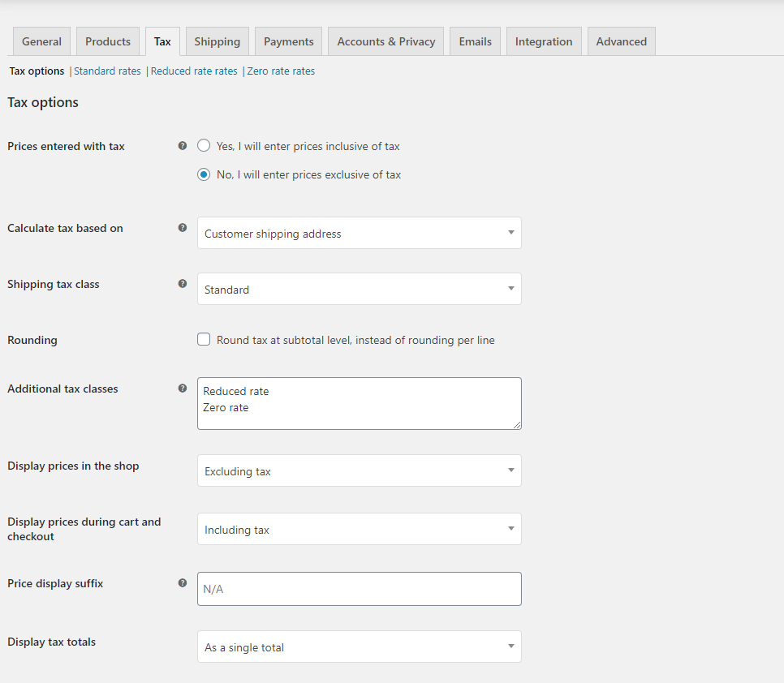
Task: Click help icon for Additional tax classes
Action: coord(183,389)
